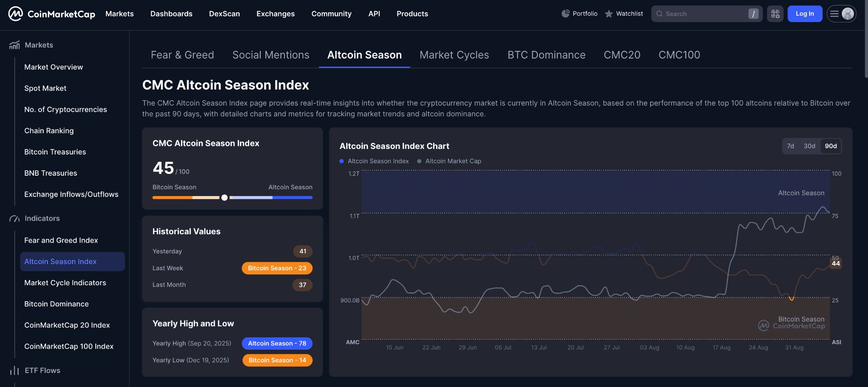Select the 30d chart range
Screen dimensions: 868x387
pos(810,146)
